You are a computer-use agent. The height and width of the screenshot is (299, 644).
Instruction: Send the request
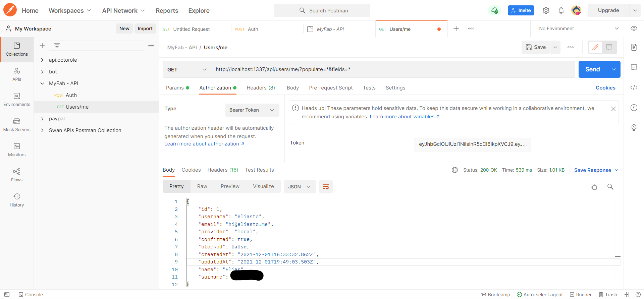click(593, 69)
